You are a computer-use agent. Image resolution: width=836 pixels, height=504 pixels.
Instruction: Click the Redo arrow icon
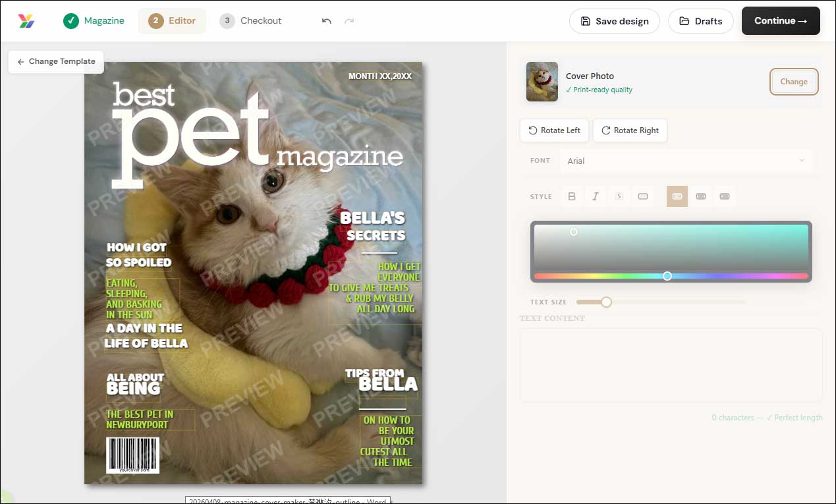click(x=350, y=20)
